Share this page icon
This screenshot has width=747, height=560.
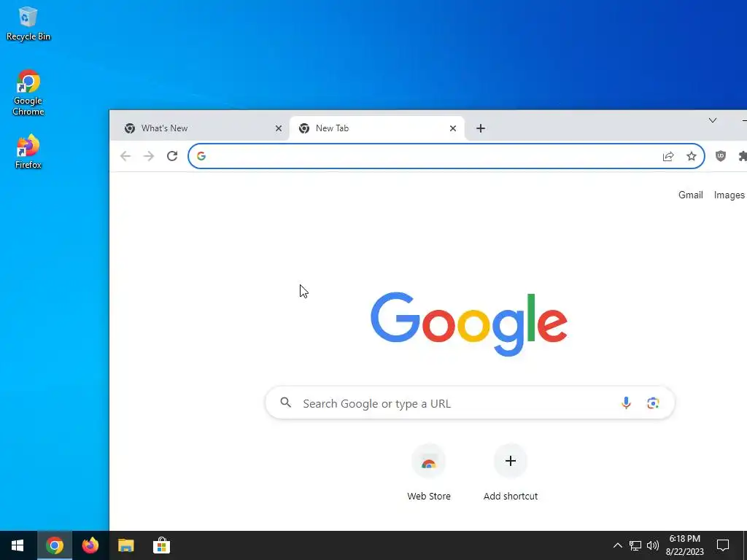coord(668,156)
